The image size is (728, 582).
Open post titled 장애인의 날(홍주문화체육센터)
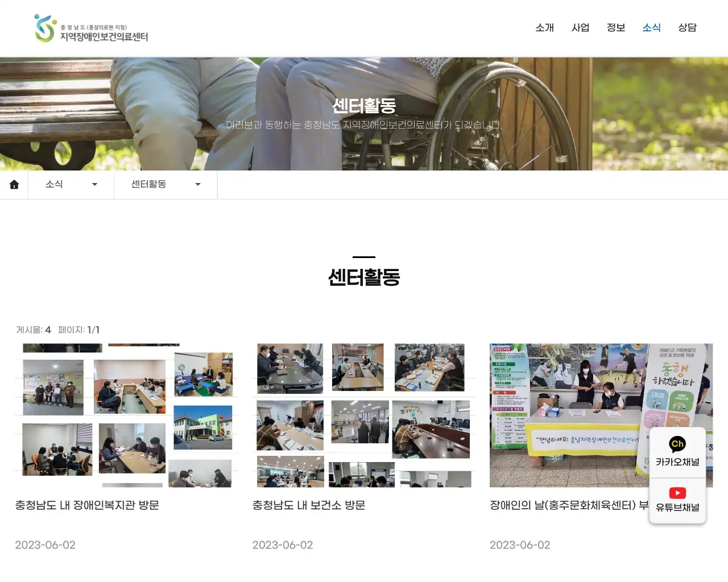(x=569, y=505)
